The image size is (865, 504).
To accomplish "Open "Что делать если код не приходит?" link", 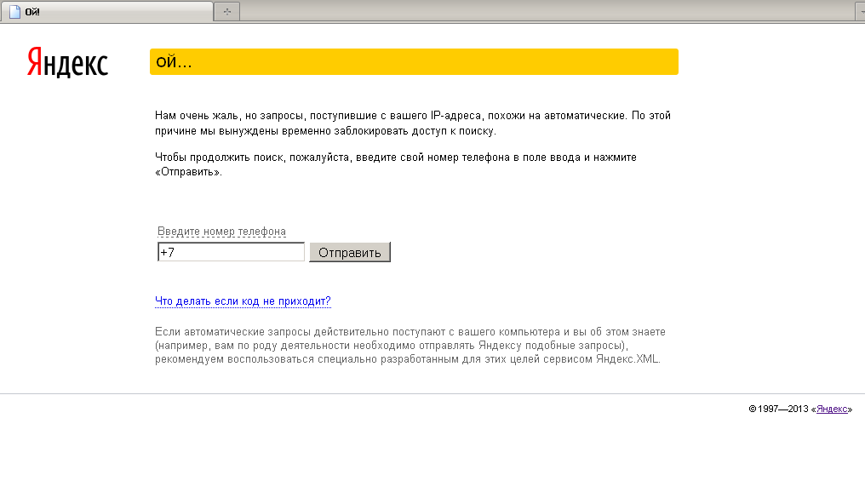I will (243, 301).
